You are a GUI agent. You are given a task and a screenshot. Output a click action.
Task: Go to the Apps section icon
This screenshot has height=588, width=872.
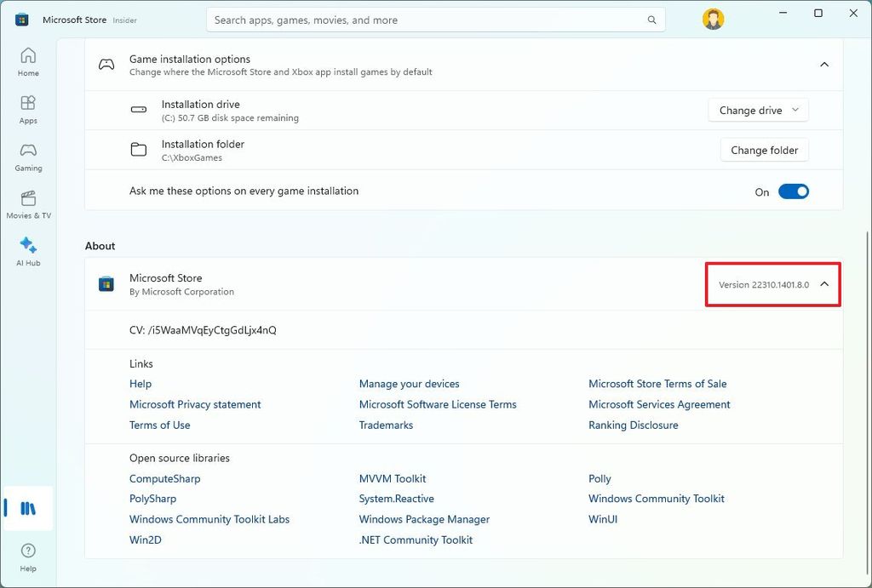(28, 109)
